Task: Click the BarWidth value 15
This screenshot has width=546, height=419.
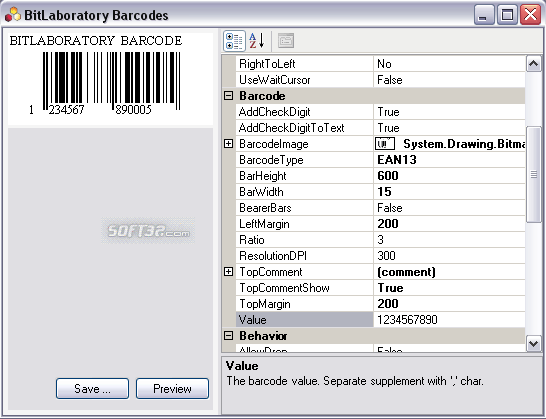Action: [384, 192]
